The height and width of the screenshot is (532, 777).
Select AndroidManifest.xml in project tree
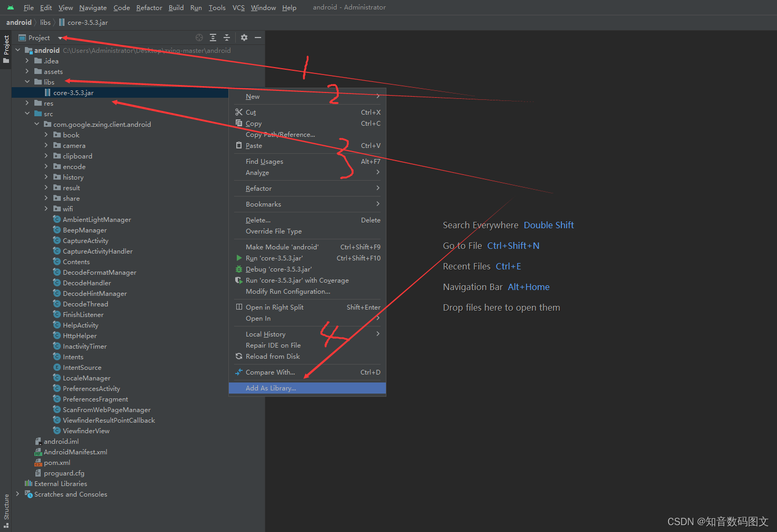[x=76, y=452]
